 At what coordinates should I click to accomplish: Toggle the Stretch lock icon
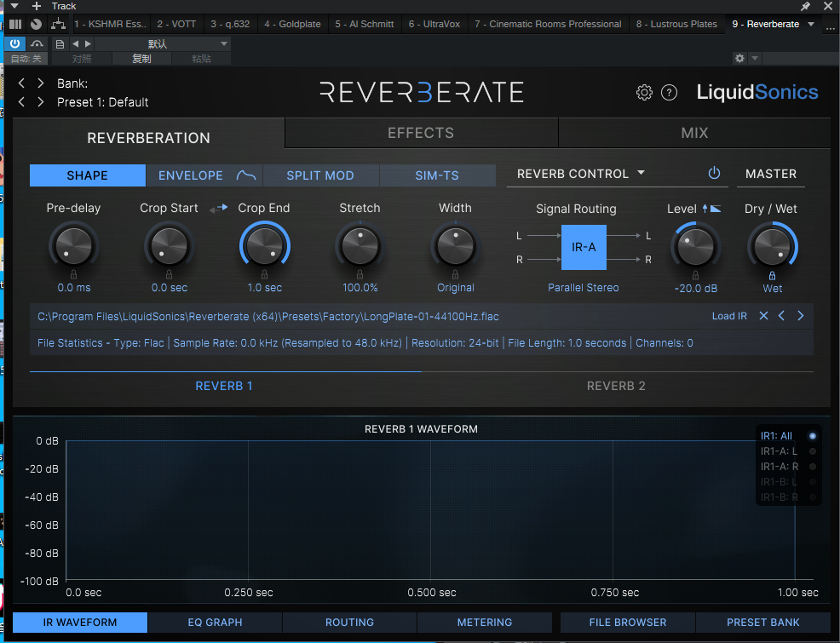360,274
